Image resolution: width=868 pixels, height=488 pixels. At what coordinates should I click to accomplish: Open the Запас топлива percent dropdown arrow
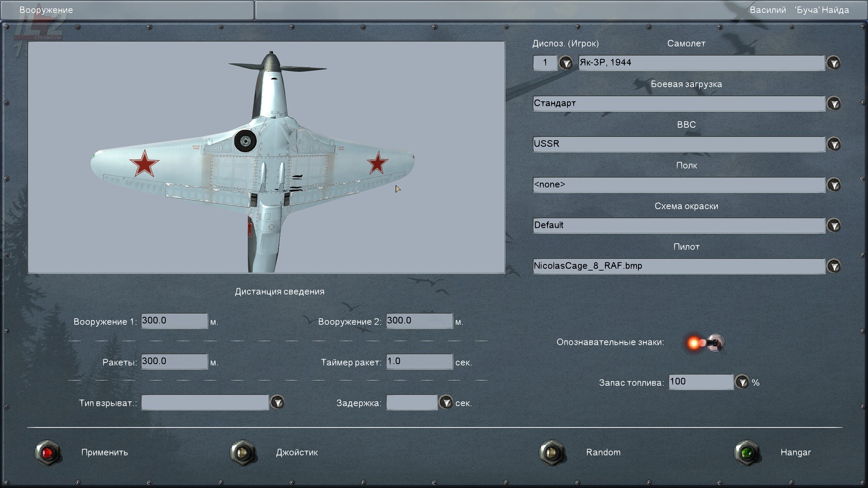pyautogui.click(x=742, y=382)
